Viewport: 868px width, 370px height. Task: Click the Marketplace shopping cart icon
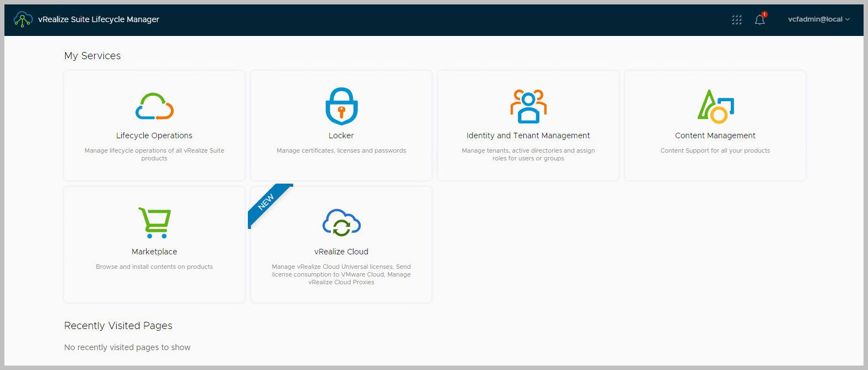154,222
